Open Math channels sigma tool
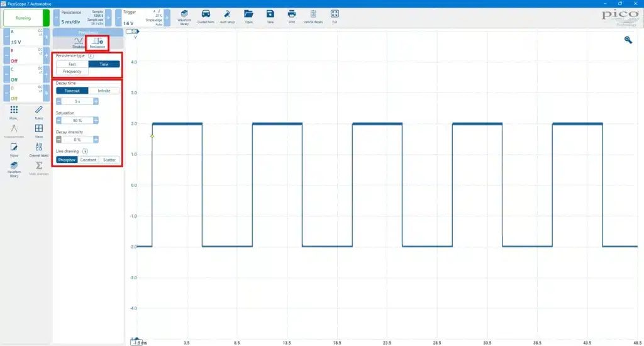644x346 pixels. [38, 168]
